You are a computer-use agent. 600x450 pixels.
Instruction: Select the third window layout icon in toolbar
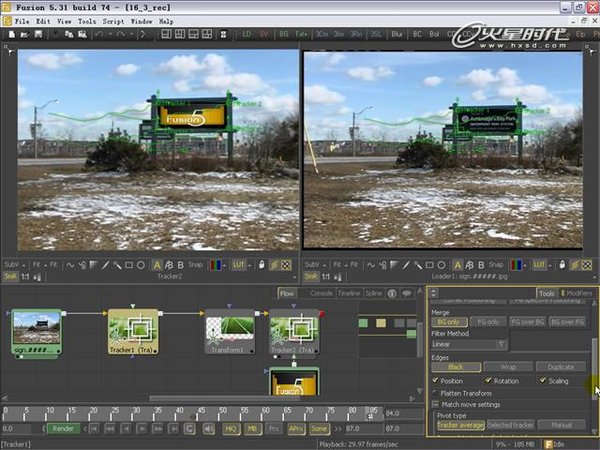point(193,34)
